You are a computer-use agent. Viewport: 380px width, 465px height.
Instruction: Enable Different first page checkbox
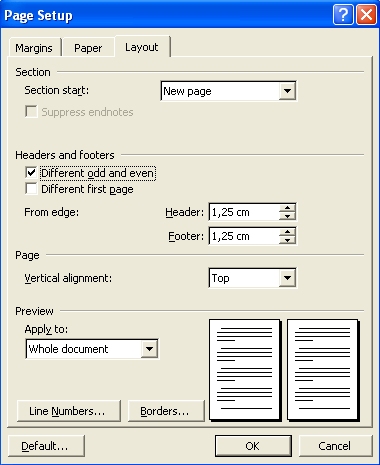click(31, 189)
